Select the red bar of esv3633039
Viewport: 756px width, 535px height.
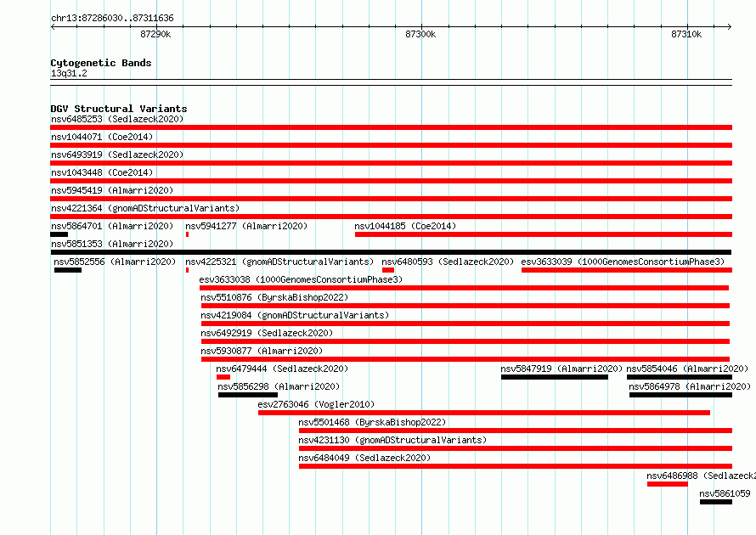[627, 270]
